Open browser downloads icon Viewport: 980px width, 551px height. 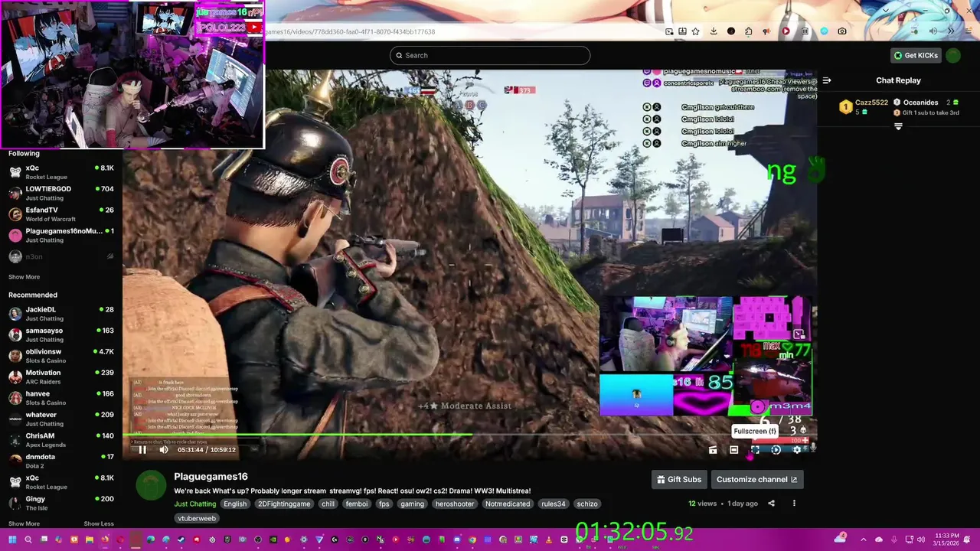click(x=714, y=31)
